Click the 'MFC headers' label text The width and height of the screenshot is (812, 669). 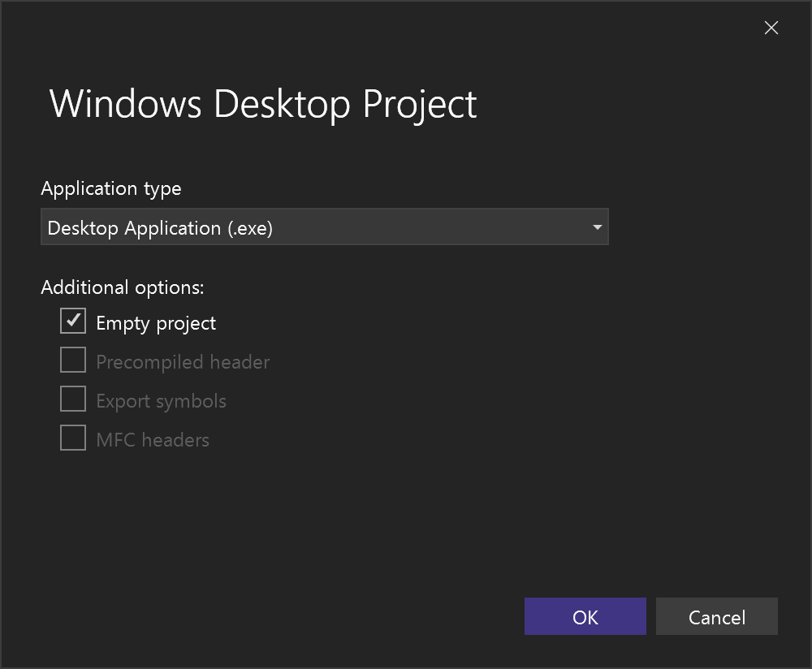(x=153, y=440)
